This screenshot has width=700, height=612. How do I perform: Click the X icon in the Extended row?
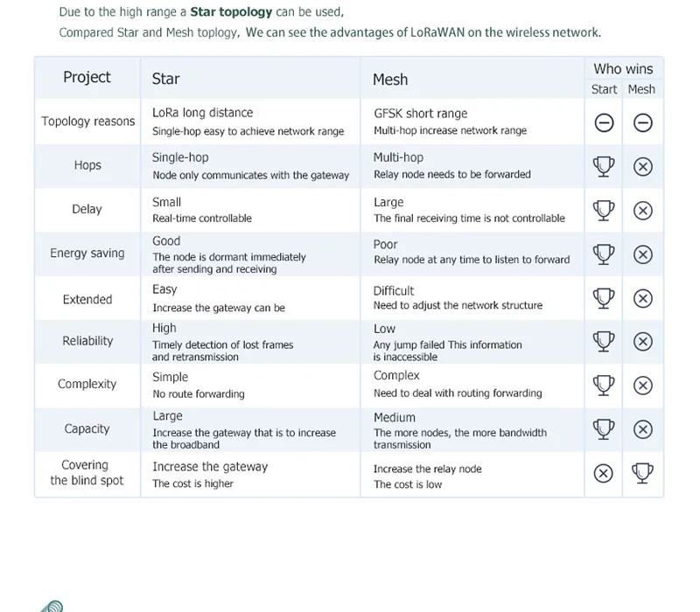click(x=643, y=298)
